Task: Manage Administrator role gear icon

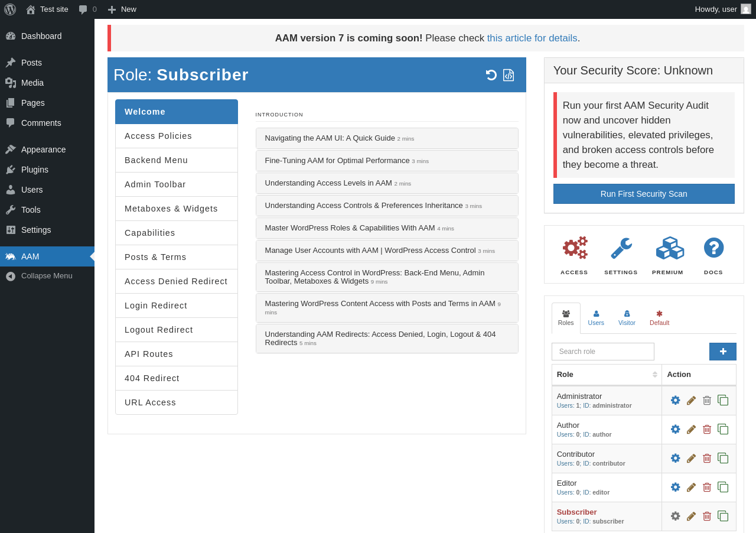Action: pos(675,400)
